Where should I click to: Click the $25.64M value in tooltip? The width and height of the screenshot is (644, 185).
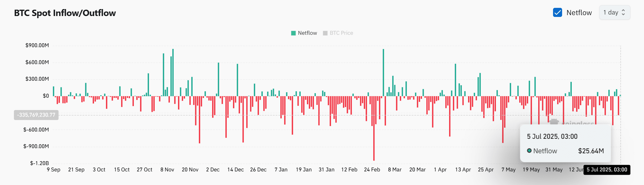591,151
